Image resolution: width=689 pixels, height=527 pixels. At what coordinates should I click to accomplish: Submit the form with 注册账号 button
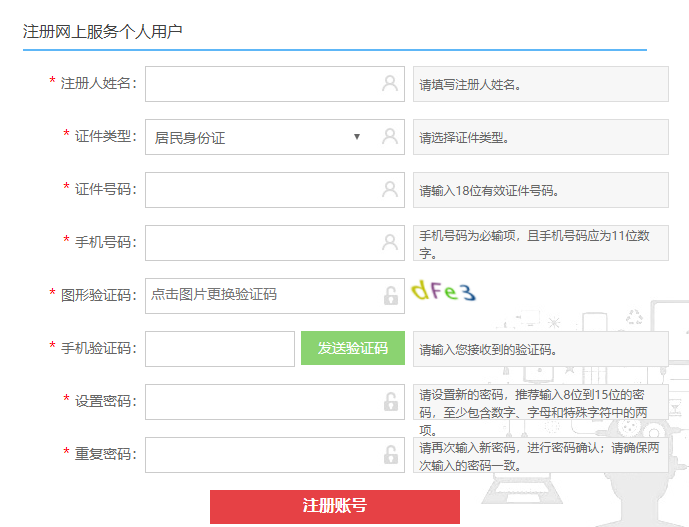(335, 506)
